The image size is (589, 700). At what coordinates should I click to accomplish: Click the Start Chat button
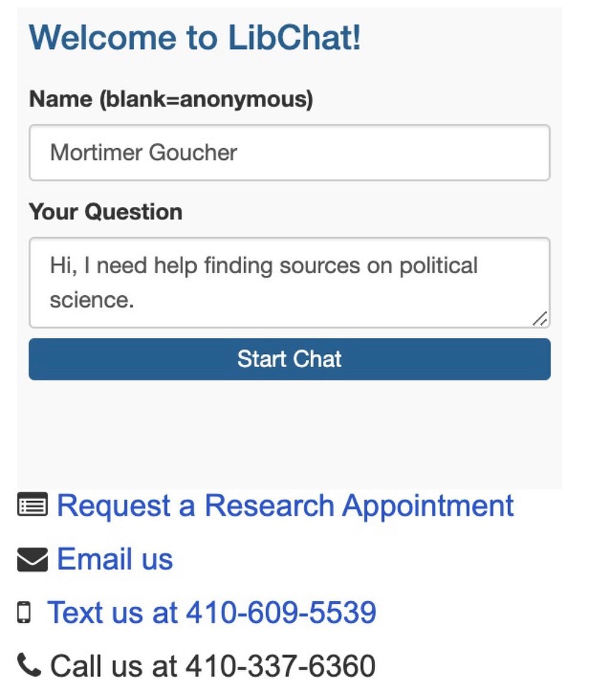pos(289,359)
